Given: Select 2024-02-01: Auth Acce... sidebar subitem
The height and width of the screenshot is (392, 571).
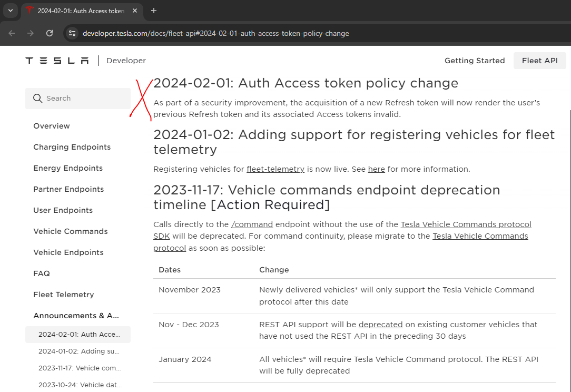Looking at the screenshot, I should coord(78,335).
